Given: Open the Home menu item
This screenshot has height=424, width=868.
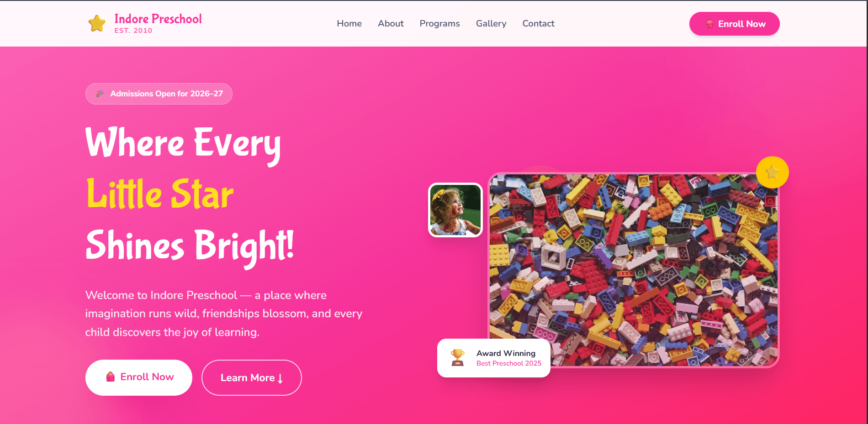Looking at the screenshot, I should coord(349,23).
